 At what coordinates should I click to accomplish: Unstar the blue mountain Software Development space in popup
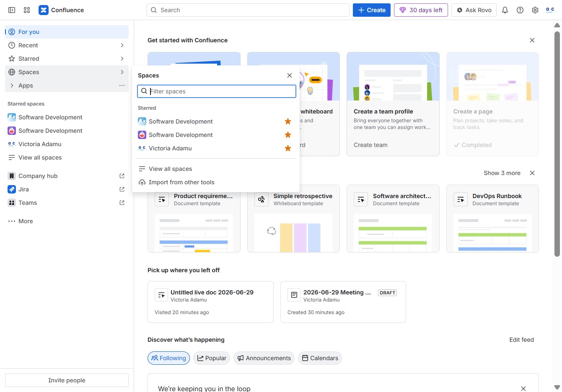[x=288, y=121]
